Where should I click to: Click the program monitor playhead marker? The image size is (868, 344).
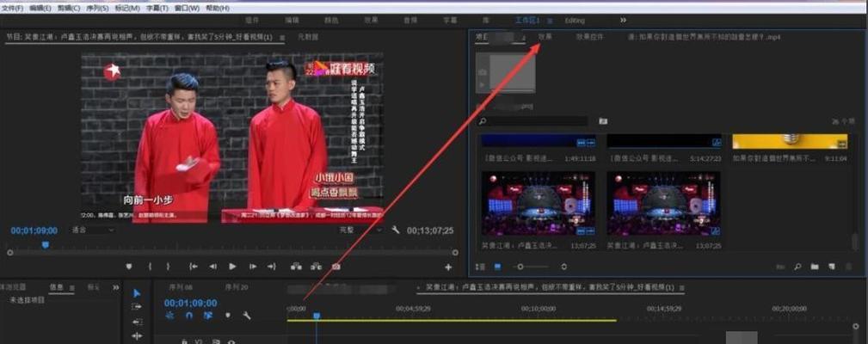[x=46, y=244]
